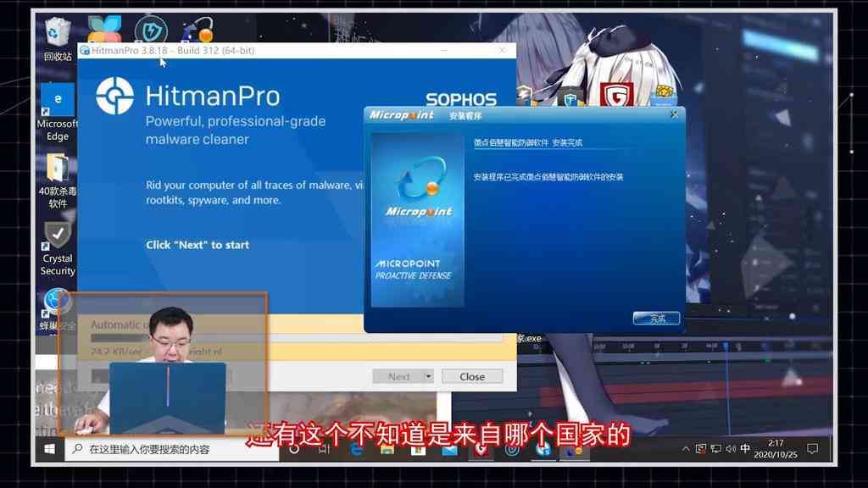This screenshot has height=488, width=868.
Task: Switch the 中 input method indicator
Action: pos(745,449)
